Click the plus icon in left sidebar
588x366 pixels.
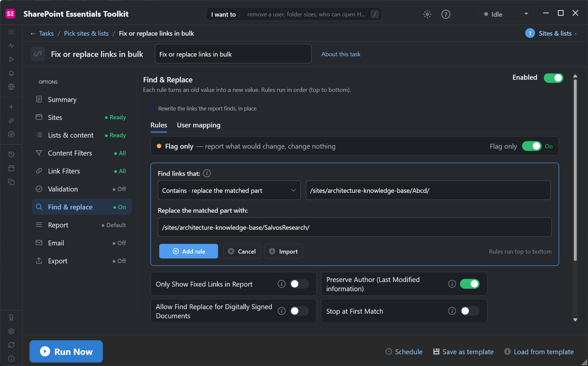coord(11,107)
